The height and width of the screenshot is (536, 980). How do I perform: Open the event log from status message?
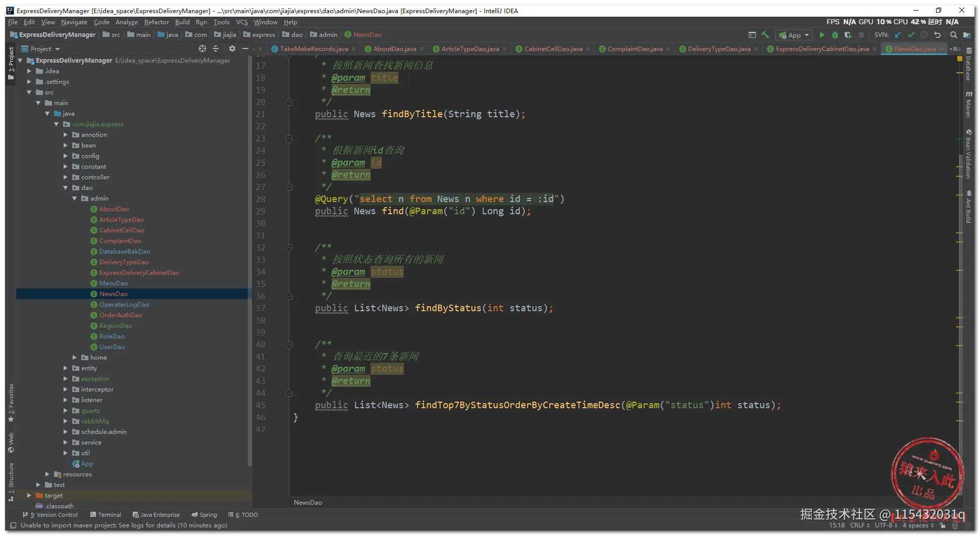[x=124, y=525]
